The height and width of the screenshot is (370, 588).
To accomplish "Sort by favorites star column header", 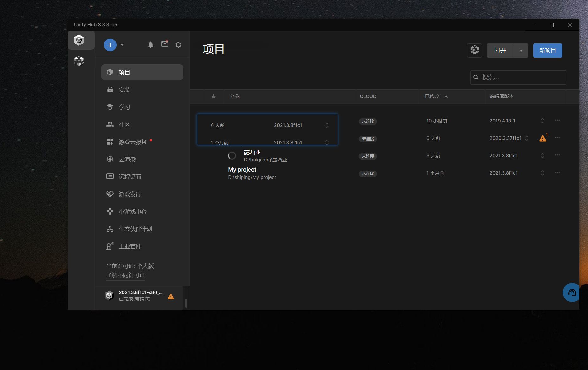I will point(214,97).
